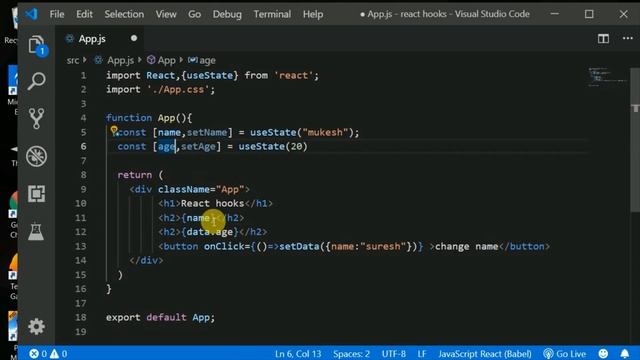Click JavaScript React (Babel) language mode
The height and width of the screenshot is (360, 640).
coord(485,353)
